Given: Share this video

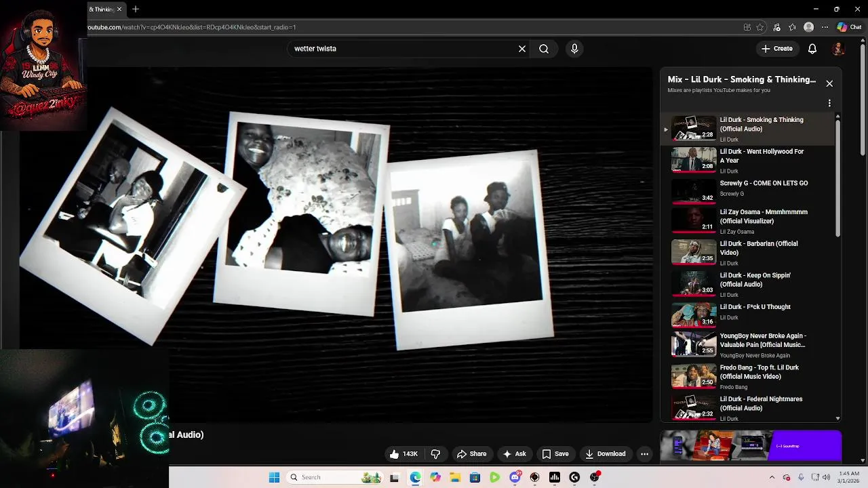Looking at the screenshot, I should point(472,454).
